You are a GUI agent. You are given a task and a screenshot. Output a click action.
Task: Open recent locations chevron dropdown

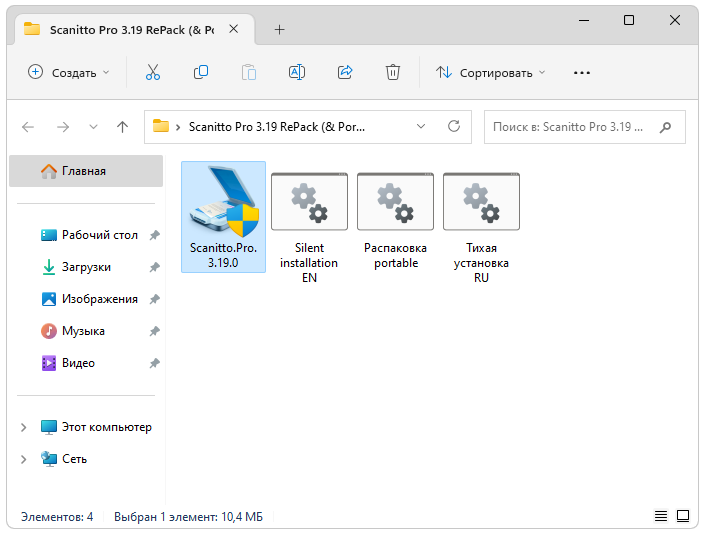click(x=93, y=127)
